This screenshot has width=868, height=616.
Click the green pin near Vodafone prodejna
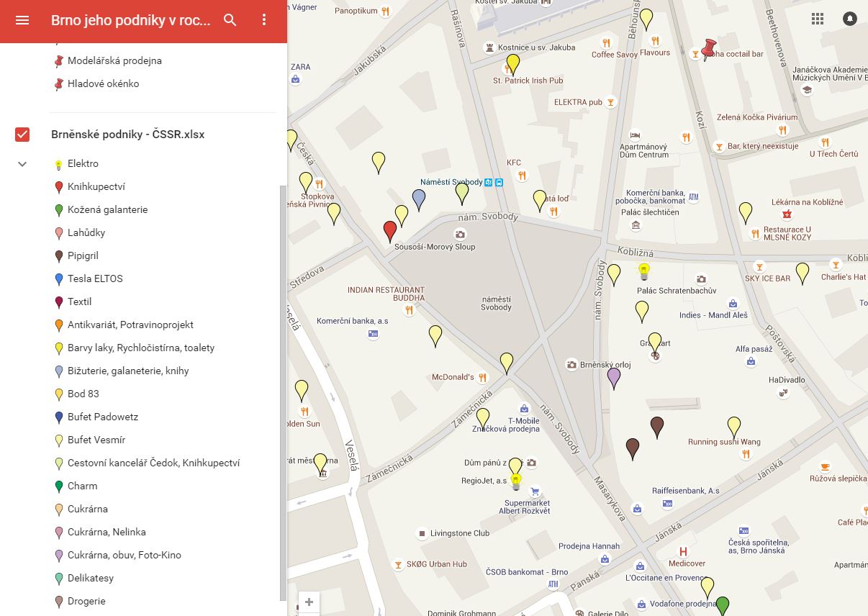click(723, 606)
